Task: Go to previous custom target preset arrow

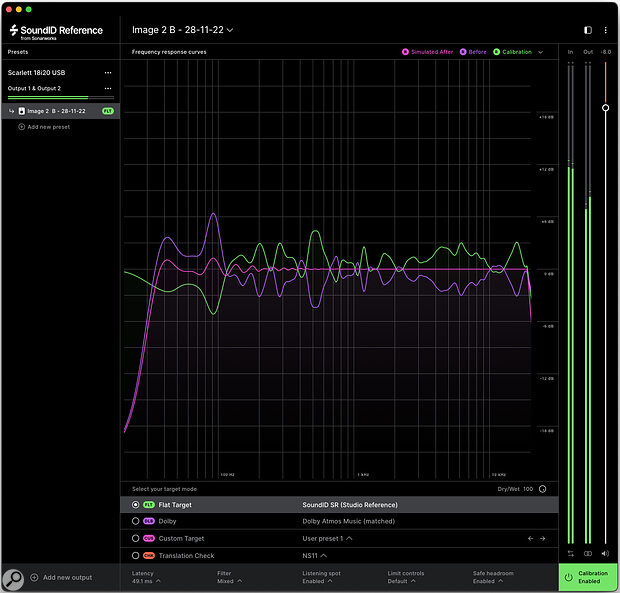Action: click(x=530, y=538)
